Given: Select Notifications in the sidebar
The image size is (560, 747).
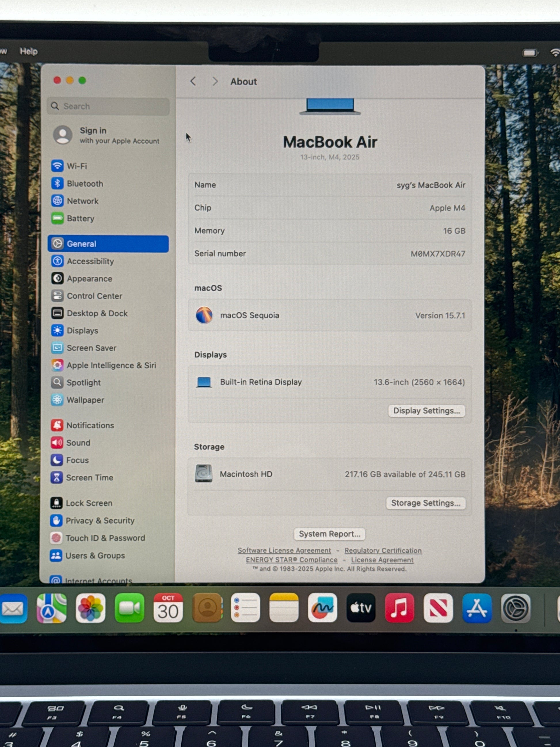Looking at the screenshot, I should [90, 425].
